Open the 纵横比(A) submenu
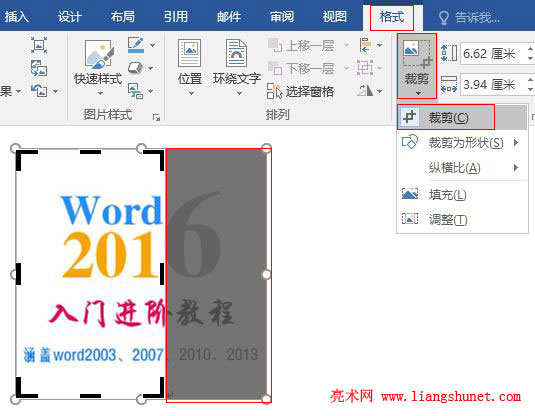 [462, 168]
